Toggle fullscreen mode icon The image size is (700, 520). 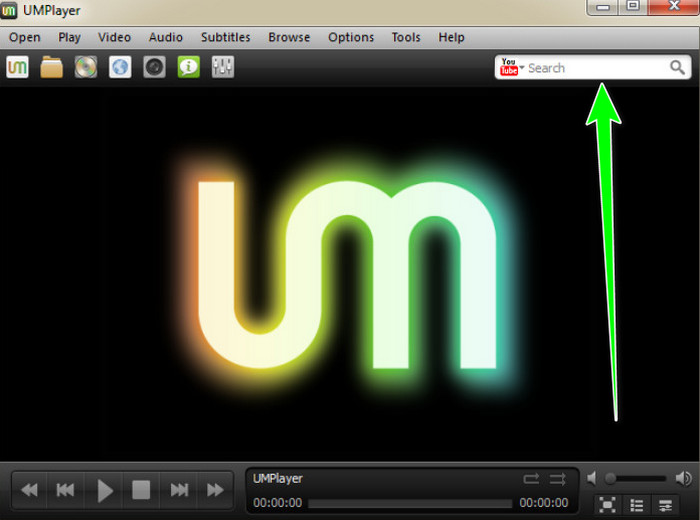pyautogui.click(x=608, y=505)
